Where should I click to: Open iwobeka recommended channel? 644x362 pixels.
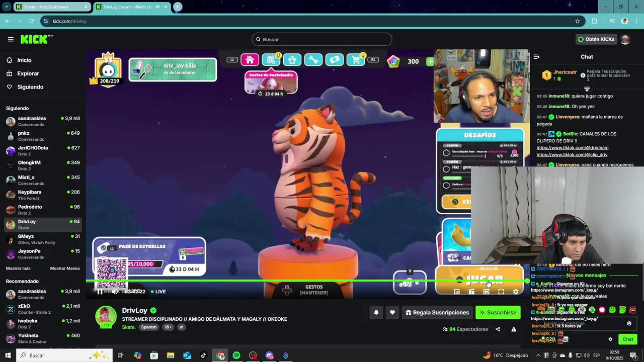pos(42,324)
